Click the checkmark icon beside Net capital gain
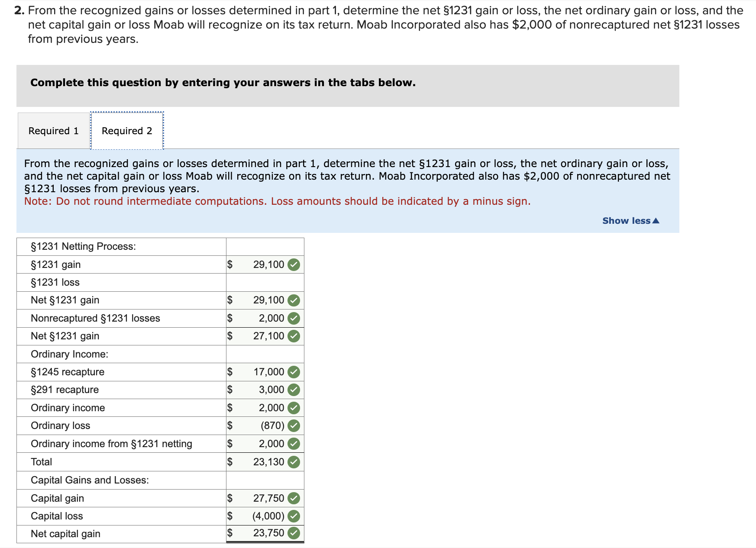Screen dimensions: 756x548 294,533
